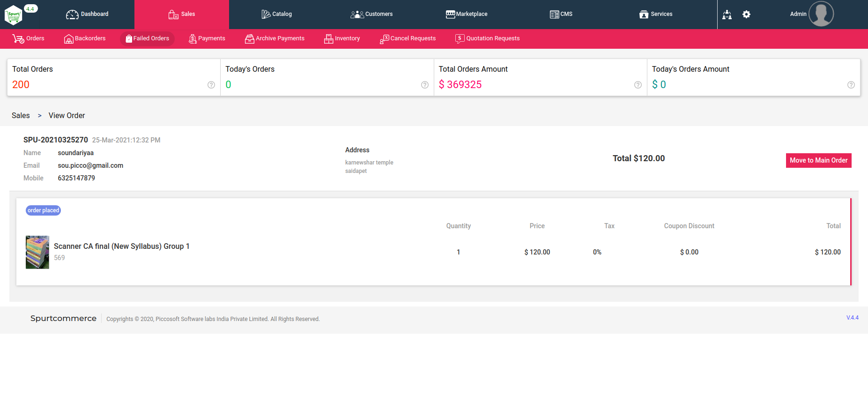Click the Today's Orders Amount help icon
The image size is (868, 396).
pos(851,85)
